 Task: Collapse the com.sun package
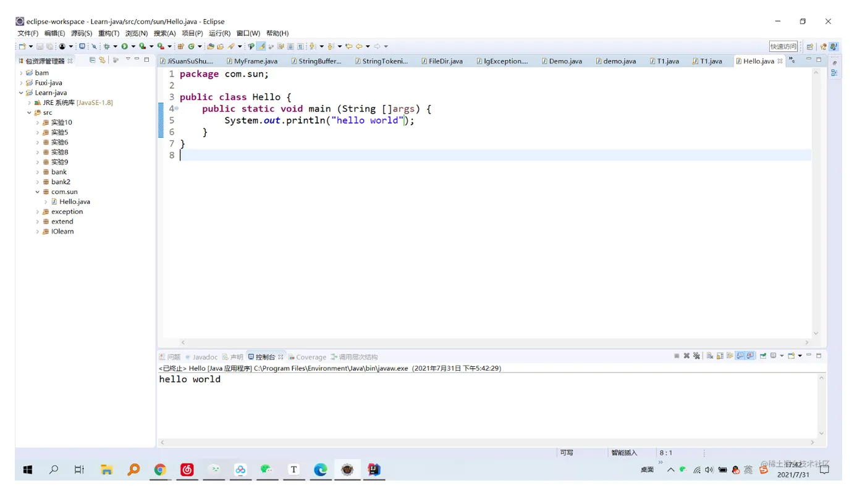[x=37, y=192]
